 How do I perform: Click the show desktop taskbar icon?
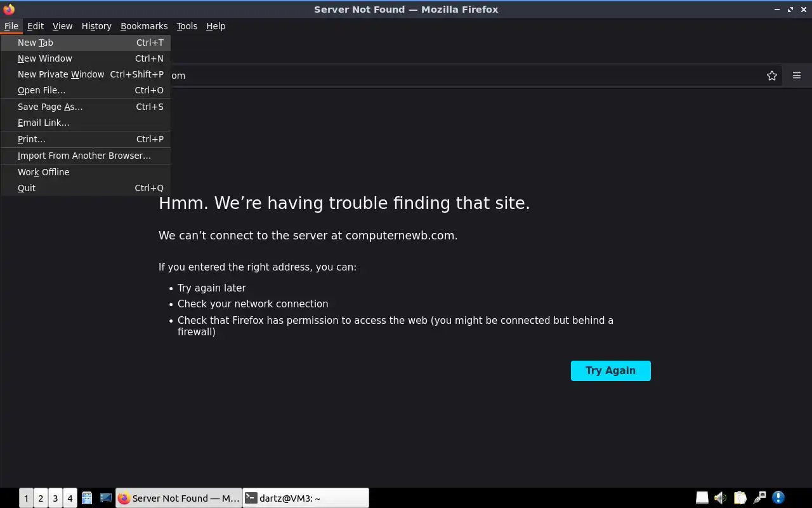click(x=106, y=498)
